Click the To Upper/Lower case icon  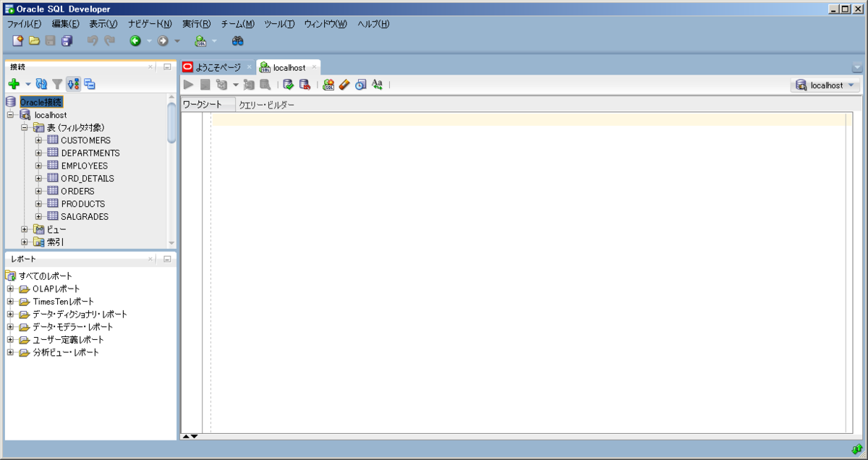tap(377, 85)
